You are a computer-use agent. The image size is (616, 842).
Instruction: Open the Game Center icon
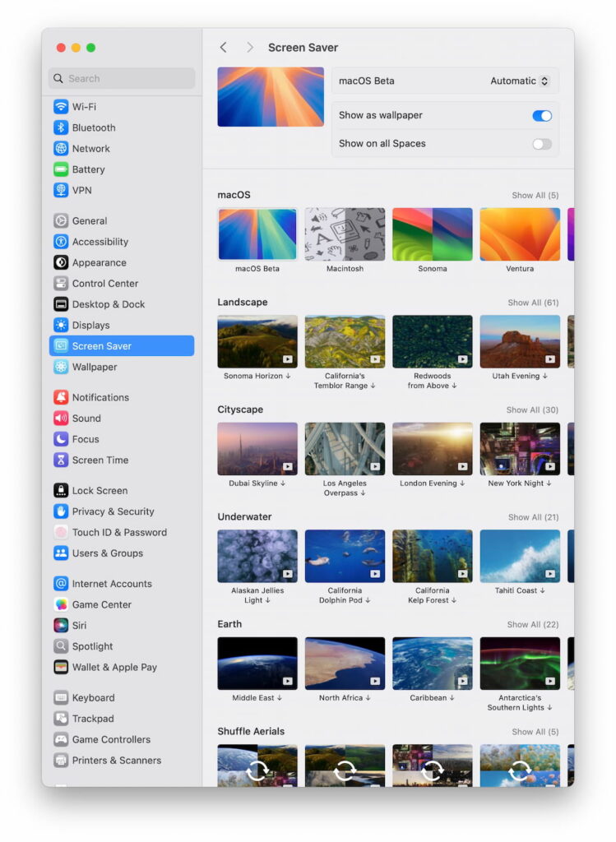point(61,604)
